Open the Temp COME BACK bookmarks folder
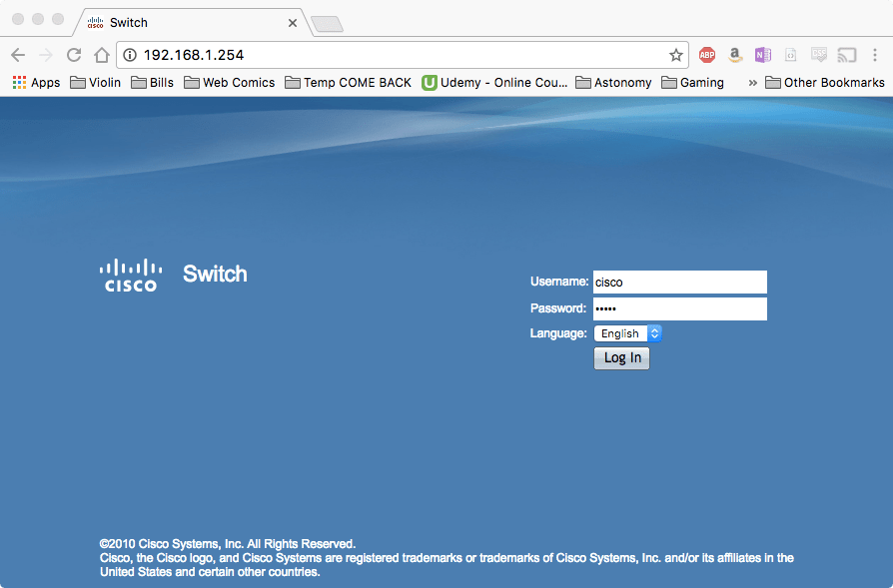The image size is (893, 588). pyautogui.click(x=348, y=83)
